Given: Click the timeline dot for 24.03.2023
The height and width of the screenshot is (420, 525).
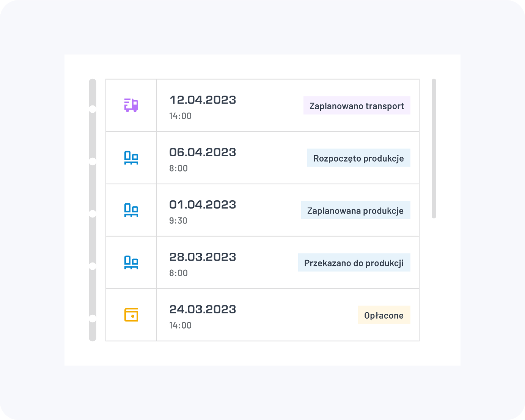Looking at the screenshot, I should (93, 319).
